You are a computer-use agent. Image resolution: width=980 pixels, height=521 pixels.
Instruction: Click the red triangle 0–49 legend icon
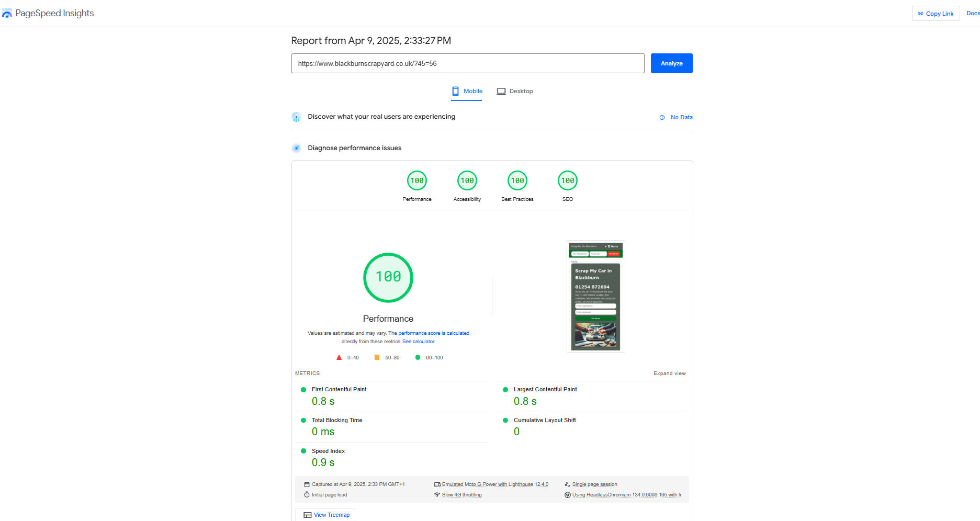339,358
